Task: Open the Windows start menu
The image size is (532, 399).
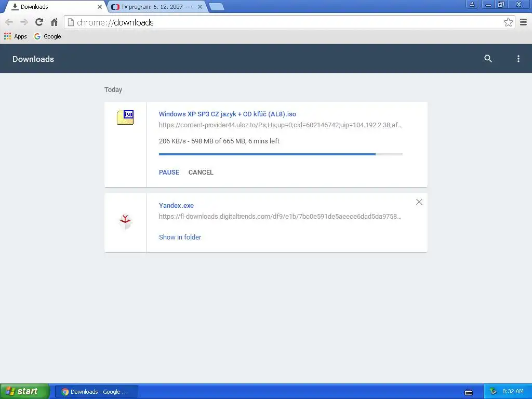Action: click(25, 391)
